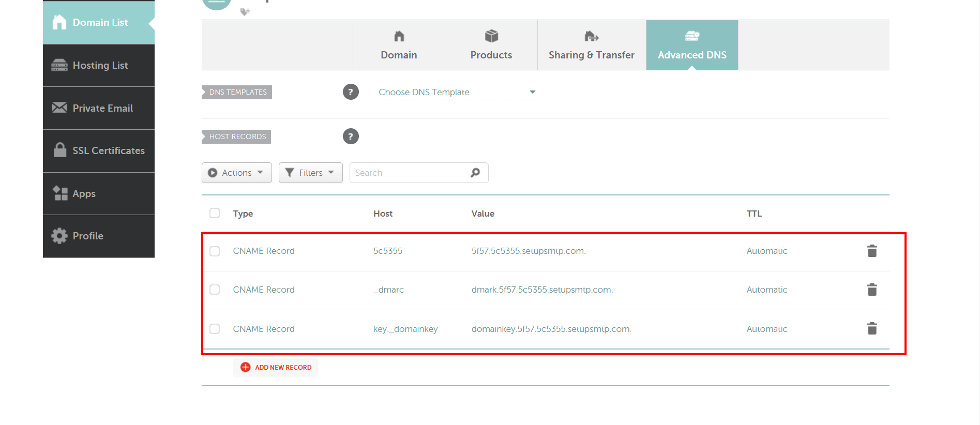Click trash icon for _dmarc record
The height and width of the screenshot is (425, 980).
pos(871,290)
